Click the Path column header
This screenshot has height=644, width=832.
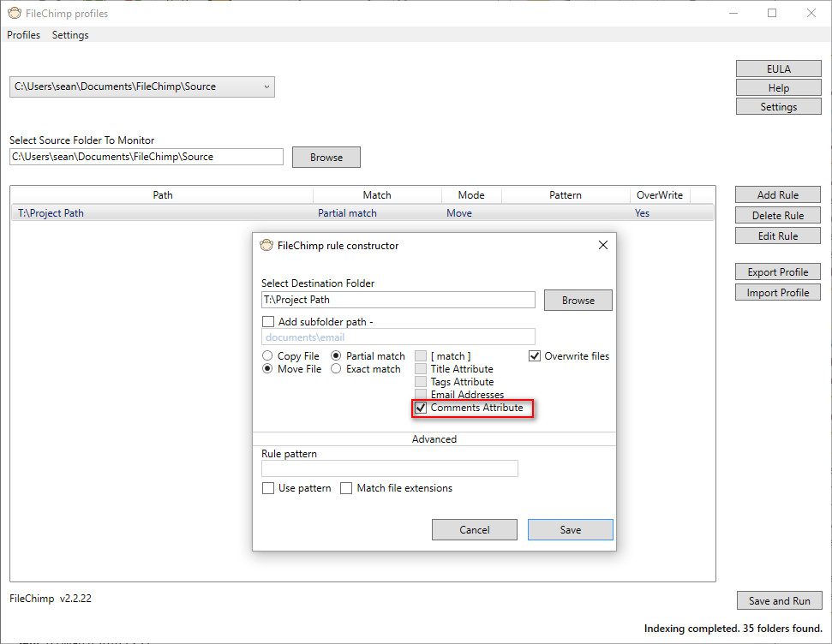tap(162, 195)
